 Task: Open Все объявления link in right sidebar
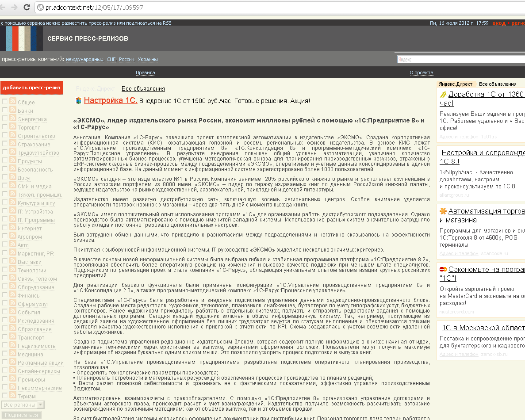point(498,84)
